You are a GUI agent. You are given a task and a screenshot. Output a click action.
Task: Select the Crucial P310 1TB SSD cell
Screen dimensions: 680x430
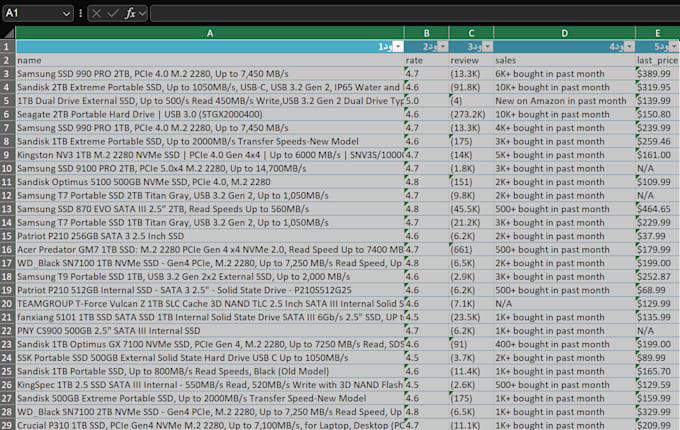click(210, 425)
